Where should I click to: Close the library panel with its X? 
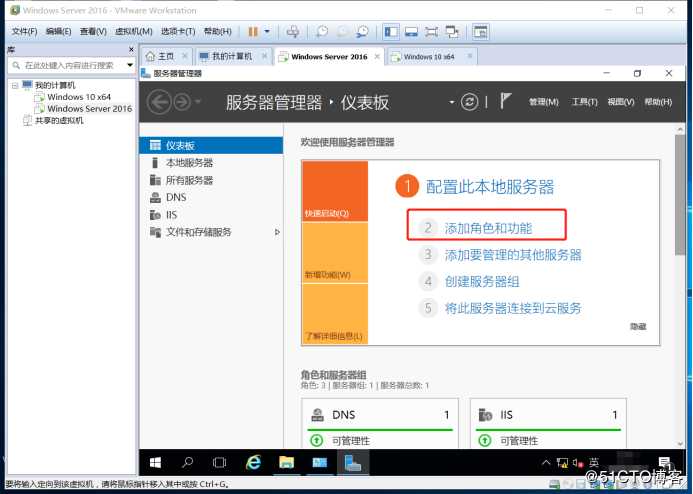(x=131, y=49)
